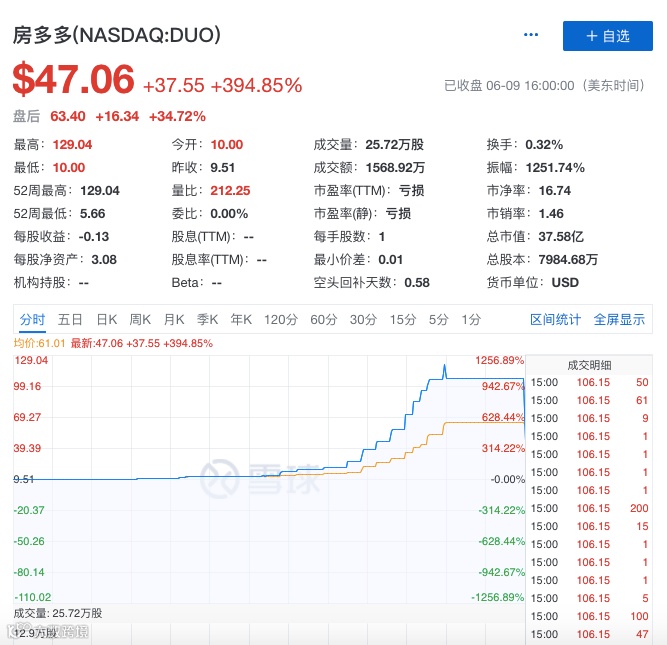667x645 pixels.
Task: Select the 年K chart tab
Action: coord(241,320)
